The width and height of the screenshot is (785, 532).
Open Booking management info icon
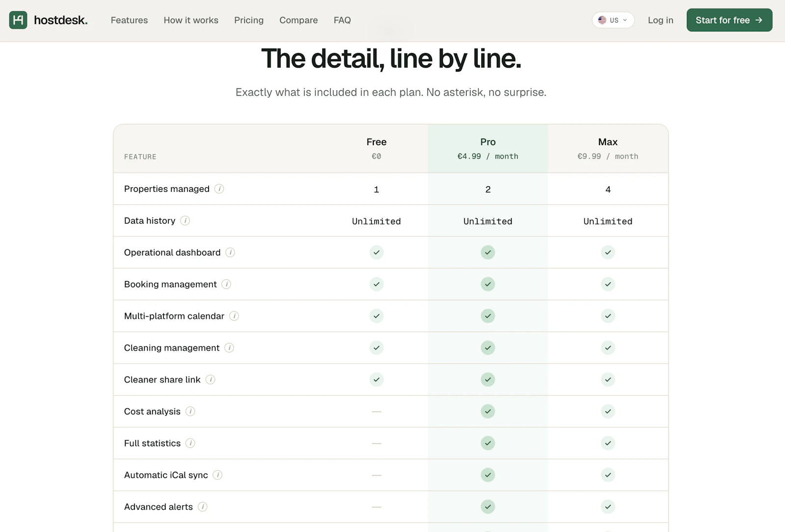(x=226, y=284)
